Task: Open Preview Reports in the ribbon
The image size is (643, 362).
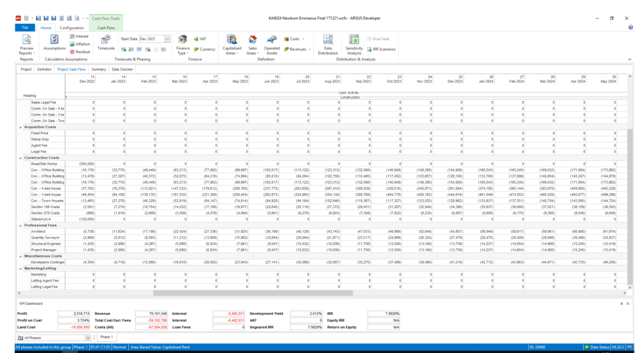Action: click(x=27, y=44)
